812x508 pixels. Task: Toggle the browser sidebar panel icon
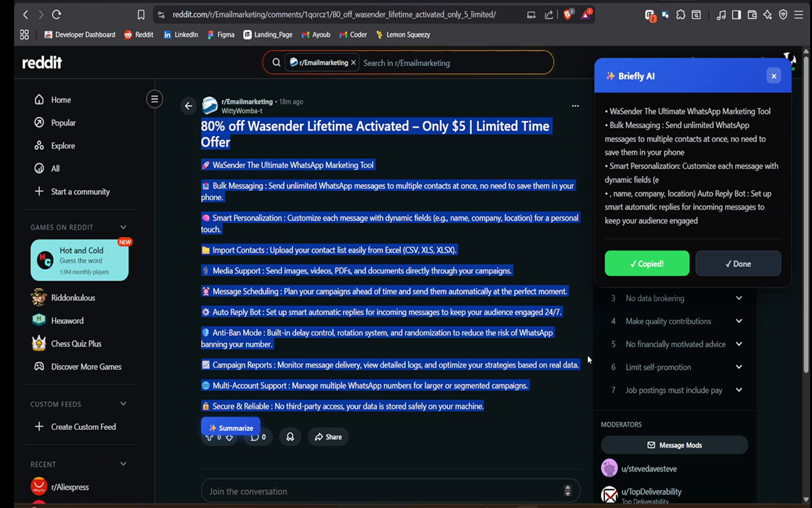(x=737, y=15)
